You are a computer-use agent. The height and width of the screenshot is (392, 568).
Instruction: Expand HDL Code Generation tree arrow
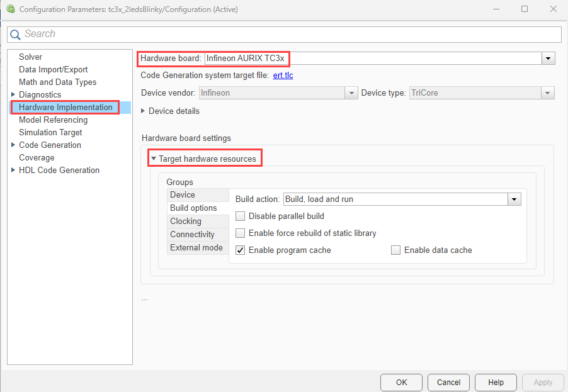13,171
